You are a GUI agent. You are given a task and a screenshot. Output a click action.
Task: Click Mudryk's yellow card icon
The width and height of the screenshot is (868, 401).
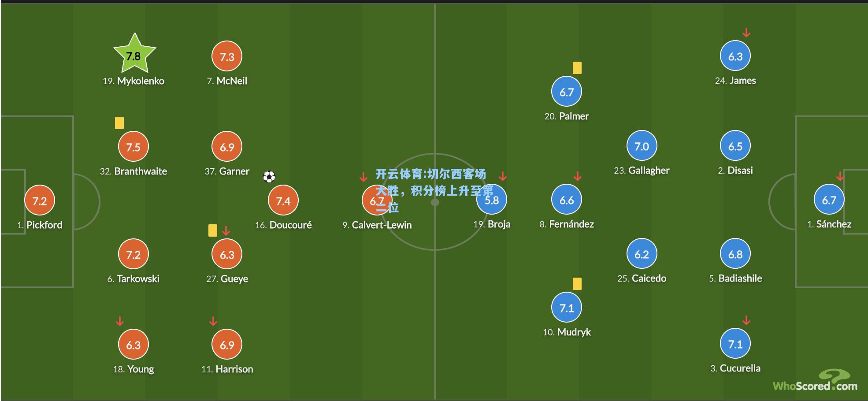[x=577, y=283]
